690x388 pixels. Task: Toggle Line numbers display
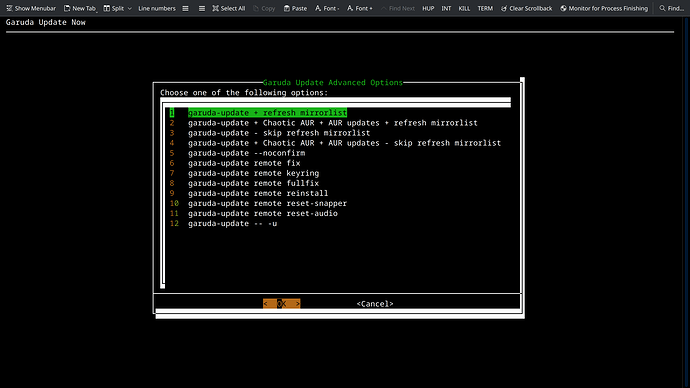pos(157,8)
